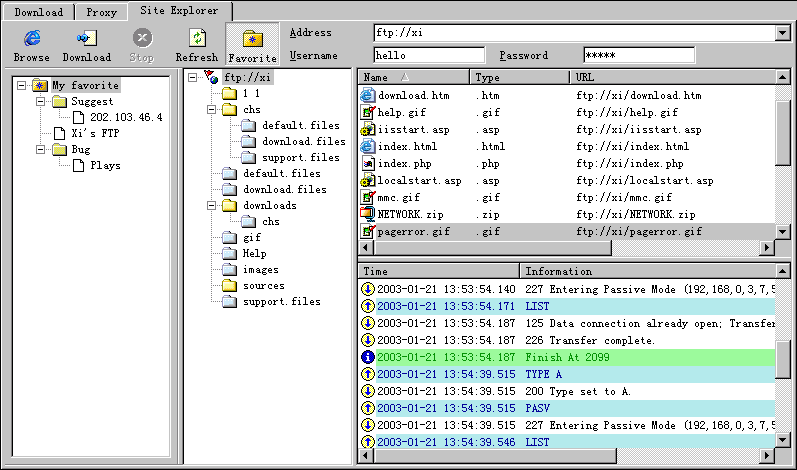Collapse the ftp://xi root node

pyautogui.click(x=192, y=77)
